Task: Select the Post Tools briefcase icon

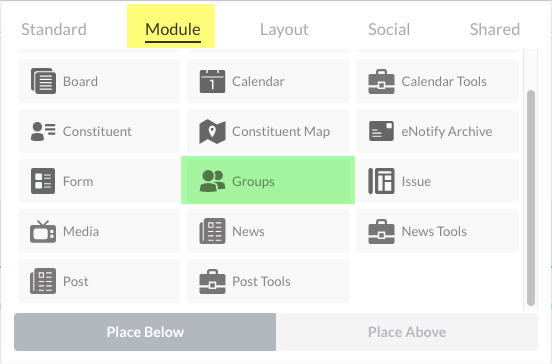Action: click(212, 281)
